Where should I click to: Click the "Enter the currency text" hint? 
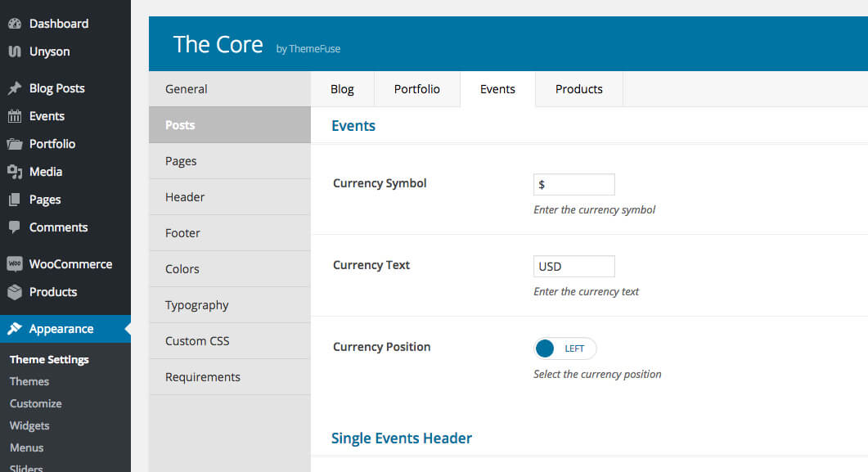[586, 291]
